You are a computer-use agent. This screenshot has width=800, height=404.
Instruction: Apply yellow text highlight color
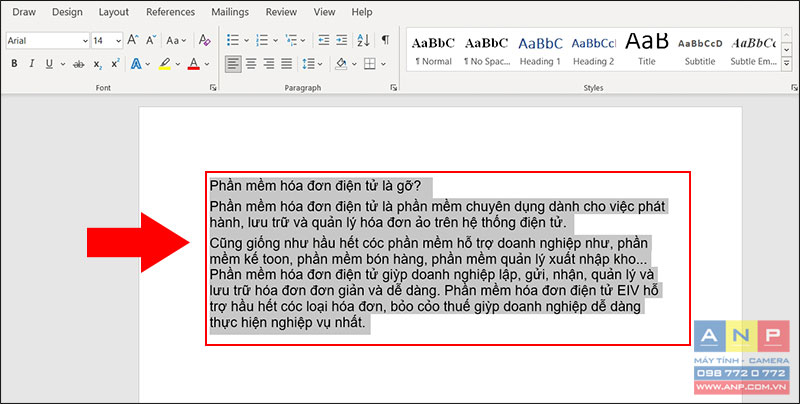tap(164, 64)
